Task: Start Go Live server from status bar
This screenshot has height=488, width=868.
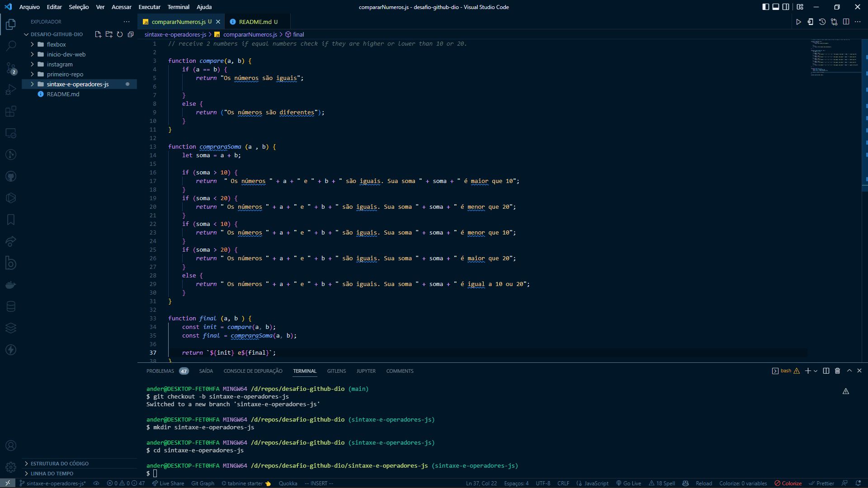Action: [628, 483]
